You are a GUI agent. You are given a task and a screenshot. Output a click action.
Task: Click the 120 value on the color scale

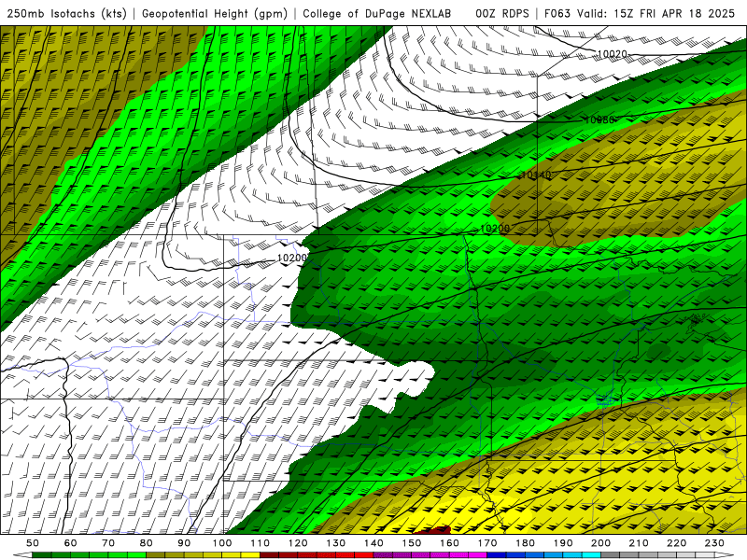(x=298, y=543)
